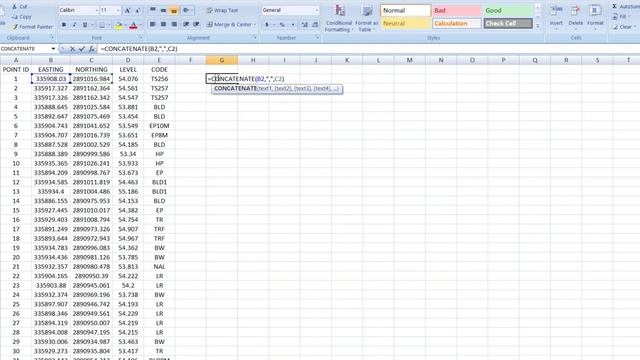This screenshot has height=360, width=640.
Task: Apply the Bad cell style
Action: (x=456, y=11)
